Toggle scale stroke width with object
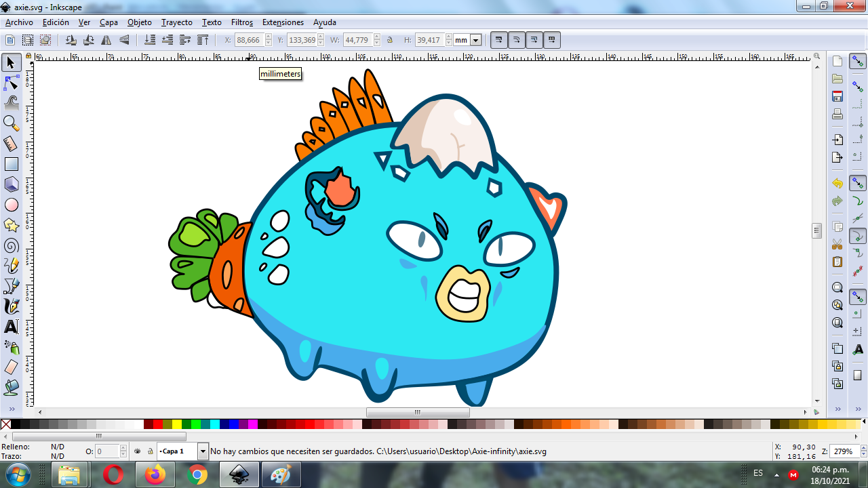868x488 pixels. (x=499, y=40)
